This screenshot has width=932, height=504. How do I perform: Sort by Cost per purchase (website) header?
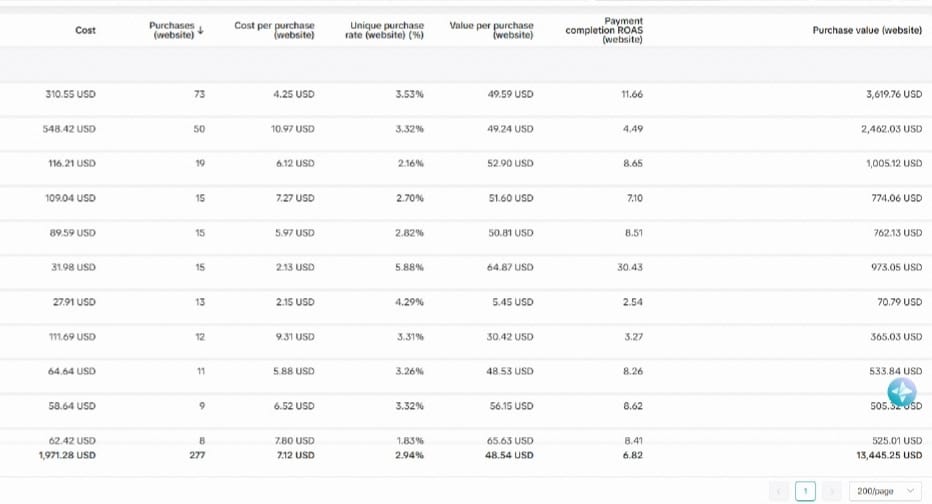(274, 31)
